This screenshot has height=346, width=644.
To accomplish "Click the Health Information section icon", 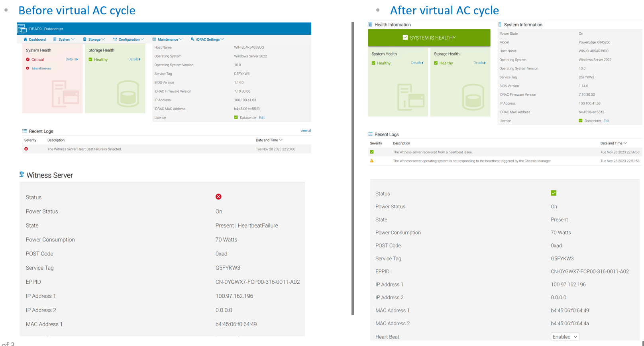I will (371, 24).
